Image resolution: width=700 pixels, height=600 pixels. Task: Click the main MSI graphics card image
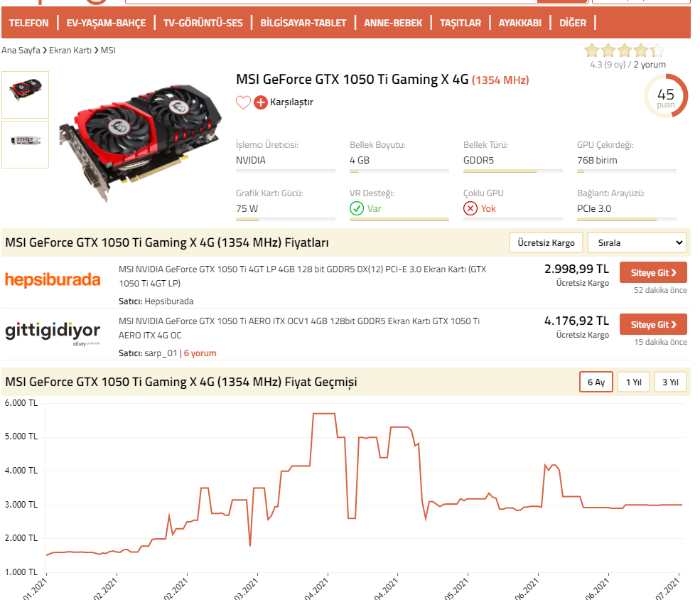[140, 143]
